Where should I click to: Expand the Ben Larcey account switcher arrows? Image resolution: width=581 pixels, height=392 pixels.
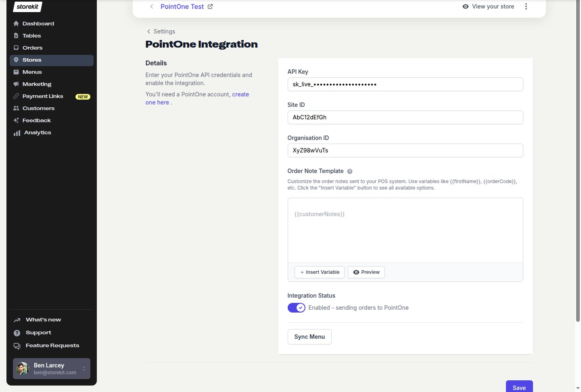pos(84,369)
